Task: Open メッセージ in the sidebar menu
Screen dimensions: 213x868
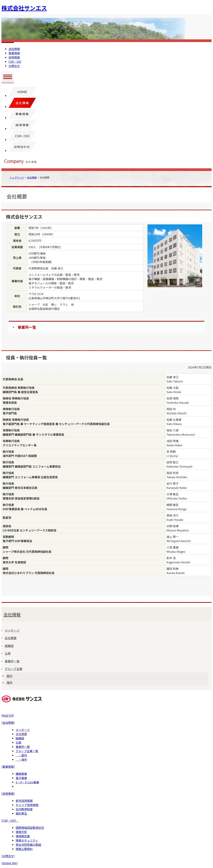Action: coord(12,630)
